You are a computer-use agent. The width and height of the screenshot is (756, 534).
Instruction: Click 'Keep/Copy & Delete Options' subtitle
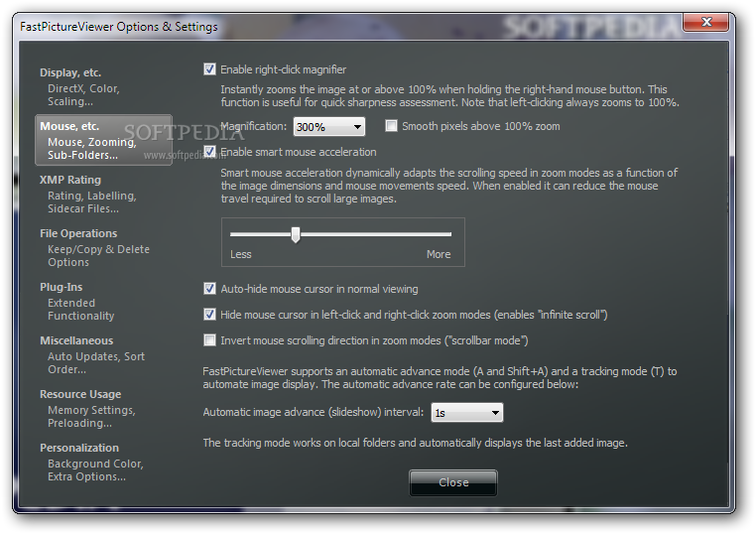(x=98, y=256)
